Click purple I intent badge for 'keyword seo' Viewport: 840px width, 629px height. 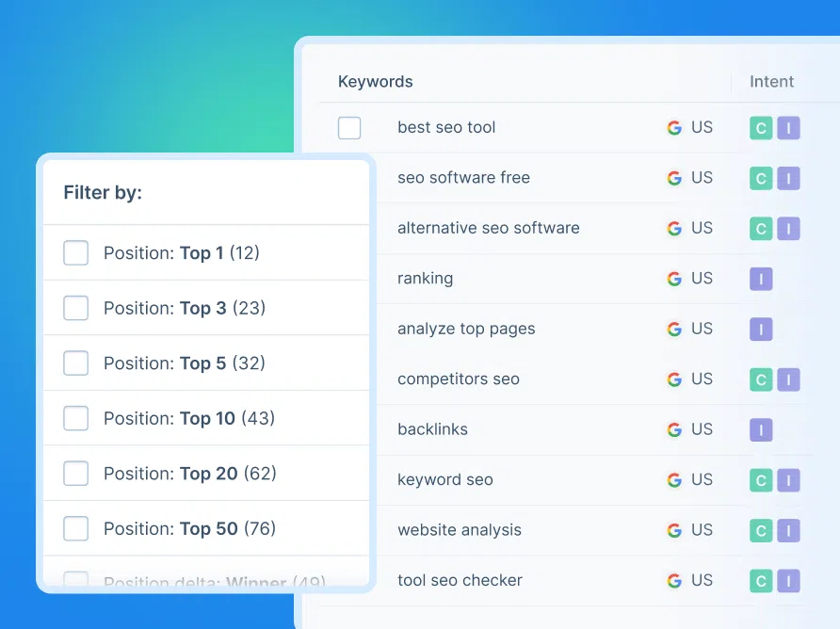click(788, 480)
